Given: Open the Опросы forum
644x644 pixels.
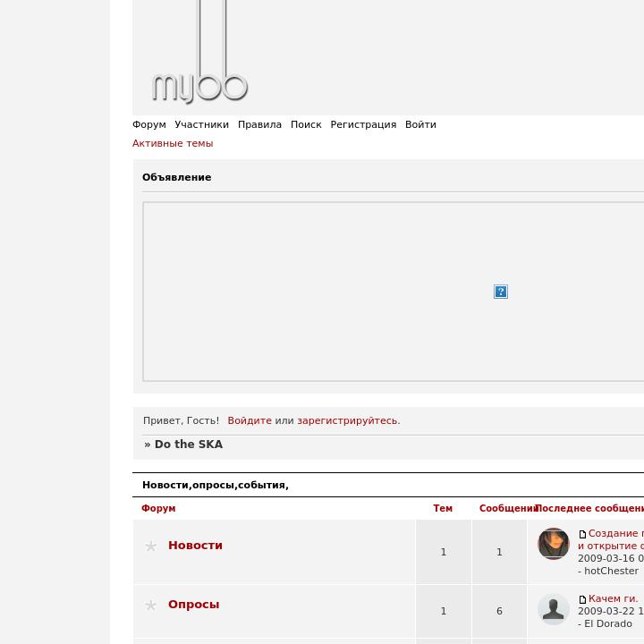Looking at the screenshot, I should 193,605.
